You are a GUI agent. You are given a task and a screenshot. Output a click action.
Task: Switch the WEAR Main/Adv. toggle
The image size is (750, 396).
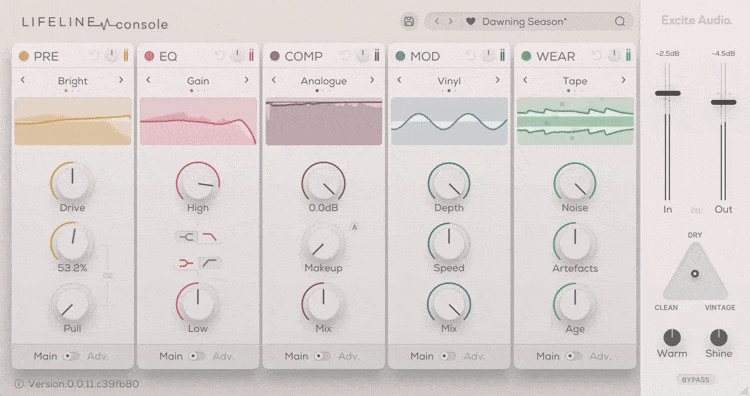click(x=574, y=356)
